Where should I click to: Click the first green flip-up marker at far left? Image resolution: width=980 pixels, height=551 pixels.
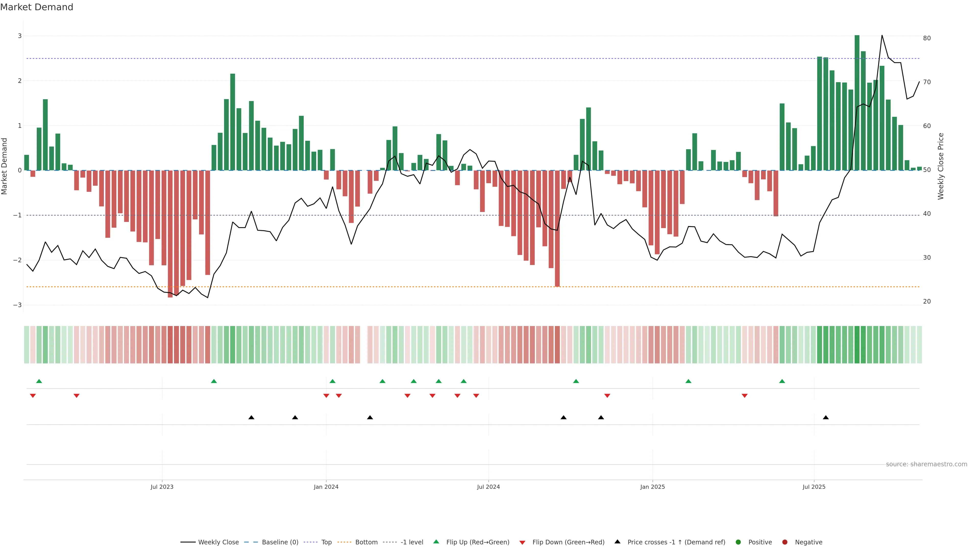point(39,381)
